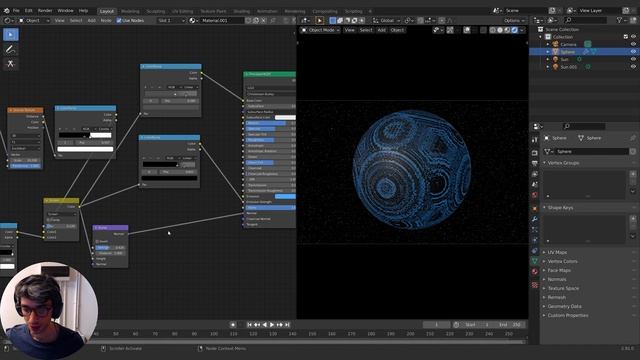Open the Output properties tab icon
This screenshot has height=360, width=640.
[x=535, y=163]
